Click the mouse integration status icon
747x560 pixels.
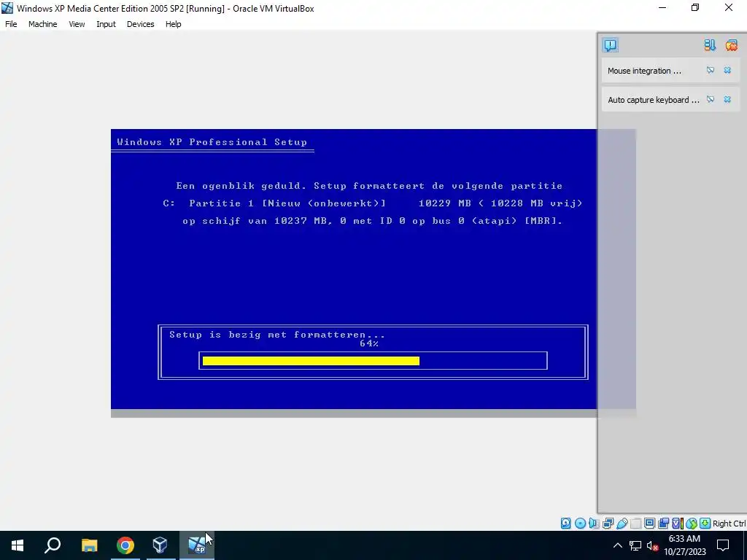coord(692,524)
